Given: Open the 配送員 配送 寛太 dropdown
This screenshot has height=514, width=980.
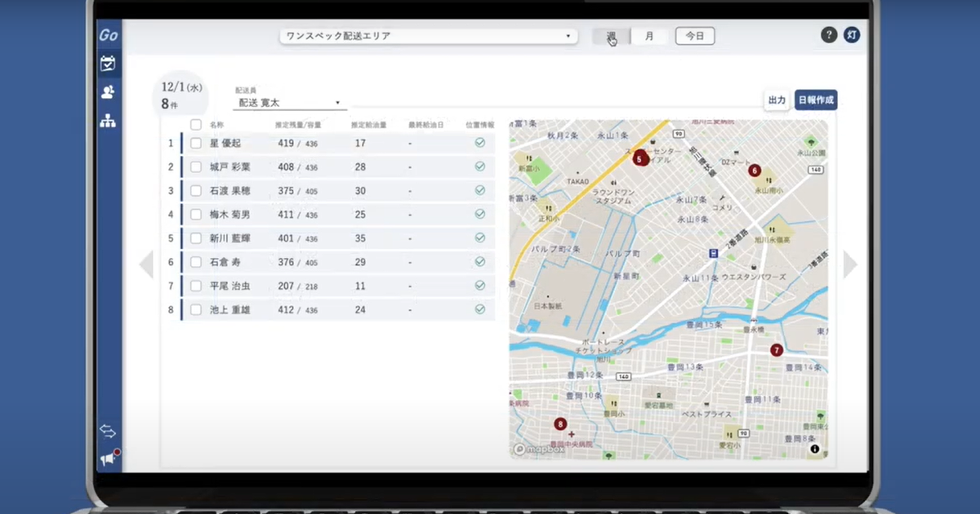Looking at the screenshot, I should pos(289,104).
